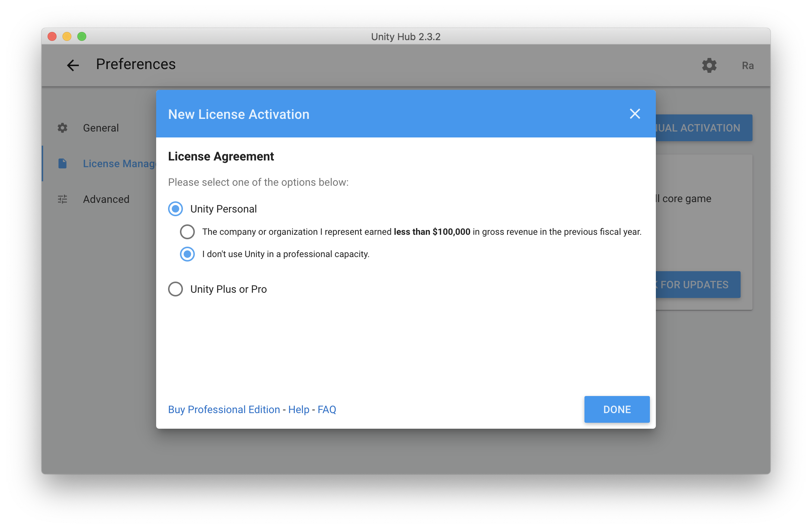
Task: Click the General gear icon in sidebar
Action: click(x=62, y=128)
